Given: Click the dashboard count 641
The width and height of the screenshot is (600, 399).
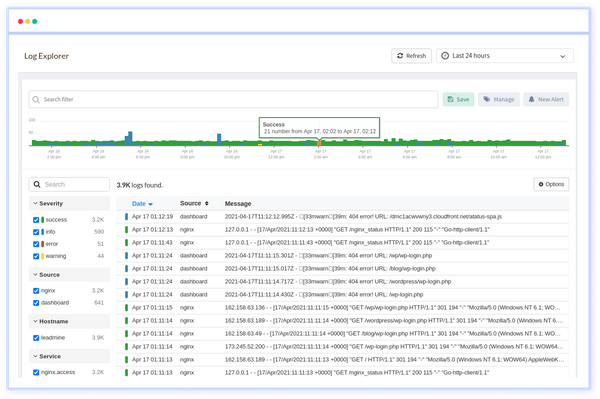Looking at the screenshot, I should [99, 303].
